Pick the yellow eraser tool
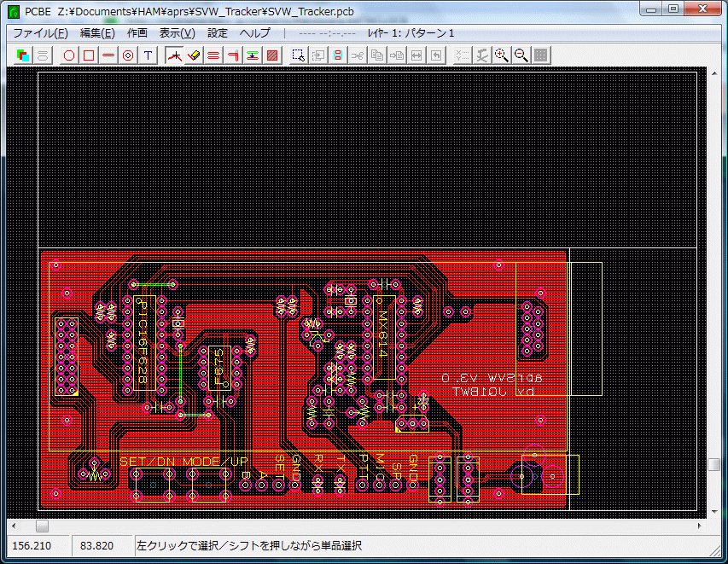The image size is (728, 564). tap(194, 55)
